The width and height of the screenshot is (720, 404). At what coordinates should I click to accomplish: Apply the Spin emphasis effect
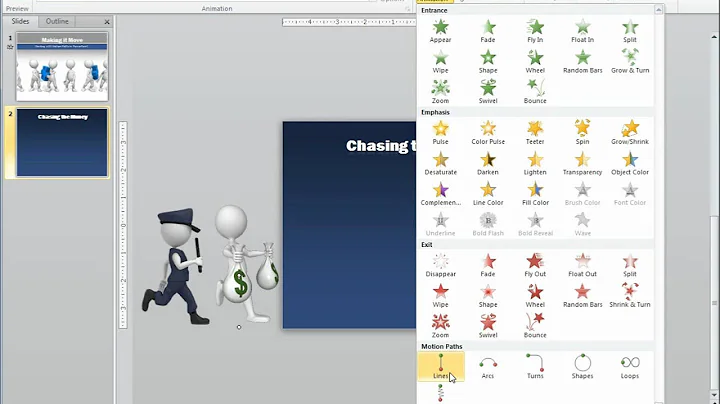pyautogui.click(x=582, y=133)
